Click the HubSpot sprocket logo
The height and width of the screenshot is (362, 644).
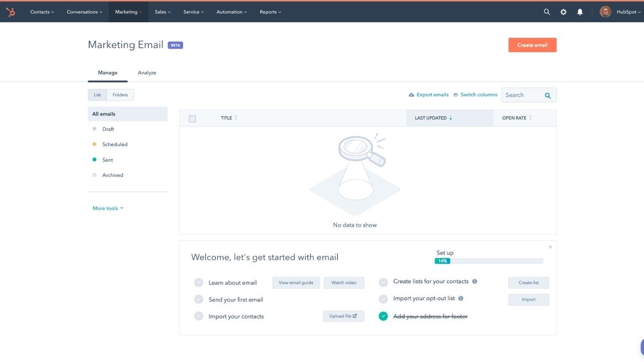[x=11, y=12]
